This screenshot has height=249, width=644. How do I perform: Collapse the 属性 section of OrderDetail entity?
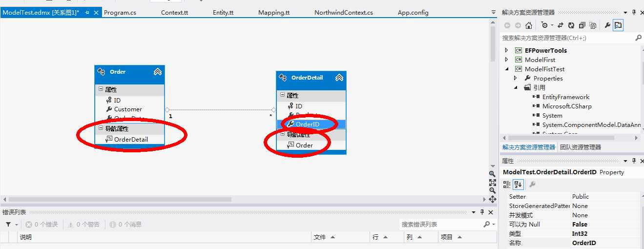[282, 95]
